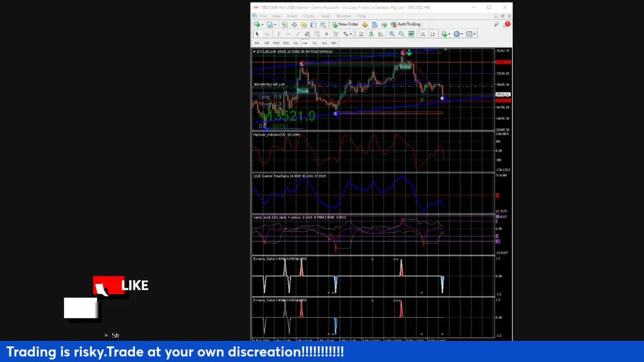Toggle the Market Watch panel
Image resolution: width=644 pixels, height=362 pixels.
tap(284, 24)
